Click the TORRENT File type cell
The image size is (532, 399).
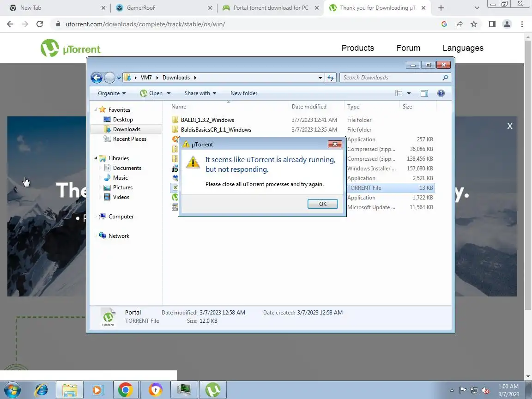(x=364, y=188)
